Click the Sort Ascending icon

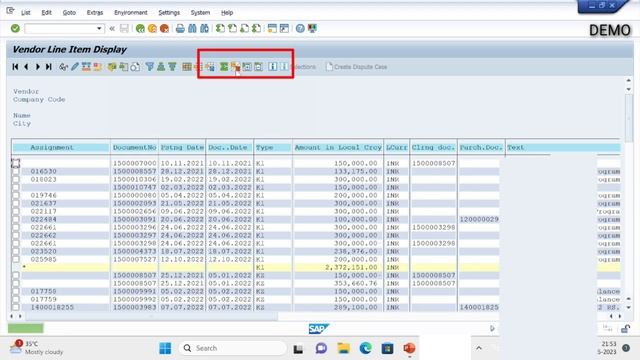click(x=161, y=67)
